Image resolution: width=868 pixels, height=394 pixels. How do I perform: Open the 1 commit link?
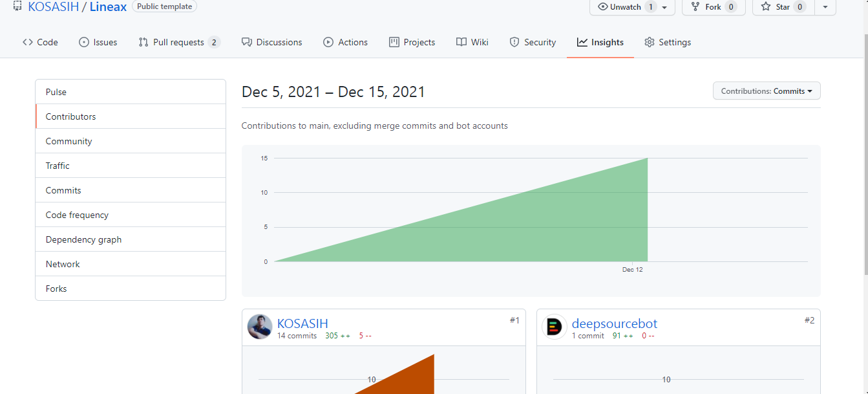click(588, 336)
